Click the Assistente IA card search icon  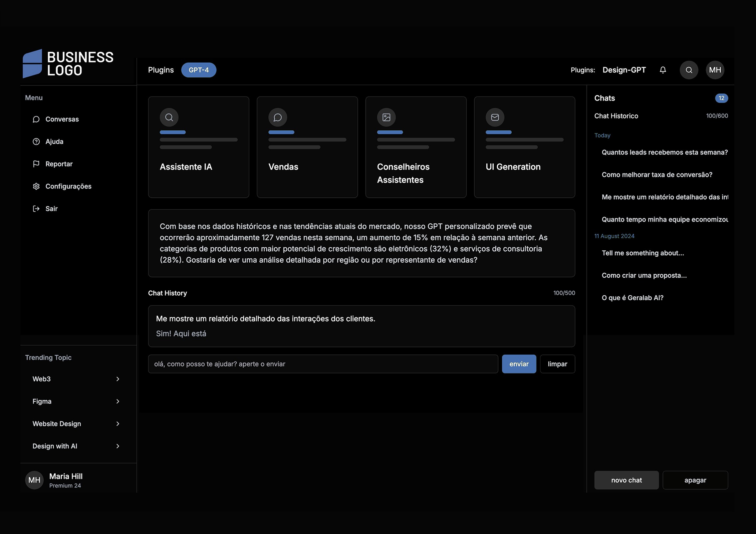point(169,117)
